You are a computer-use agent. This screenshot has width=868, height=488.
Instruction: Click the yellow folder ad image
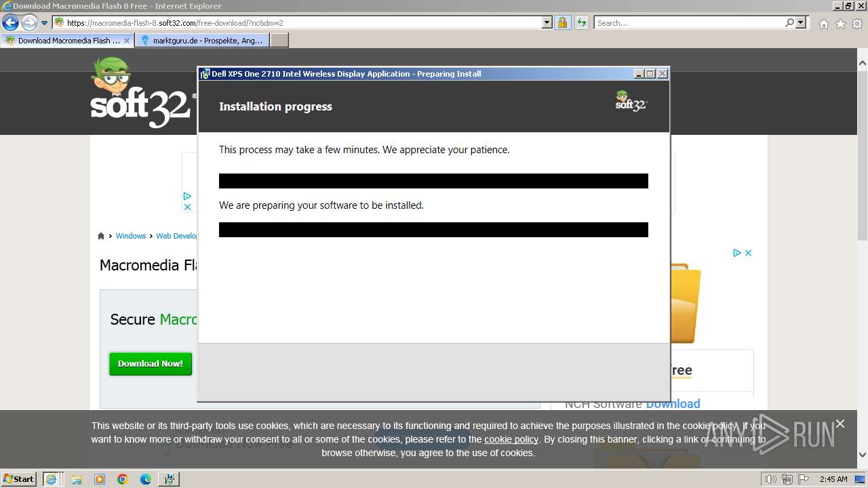[x=686, y=304]
